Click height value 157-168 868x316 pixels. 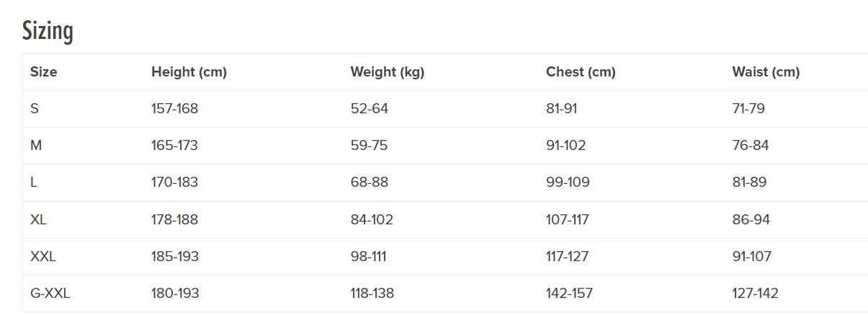tap(174, 109)
